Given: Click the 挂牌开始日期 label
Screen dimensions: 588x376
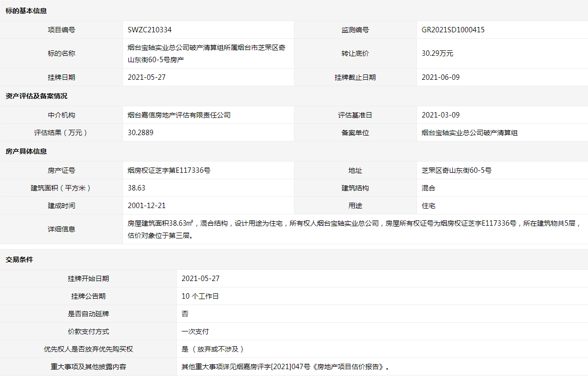Looking at the screenshot, I should point(89,279).
